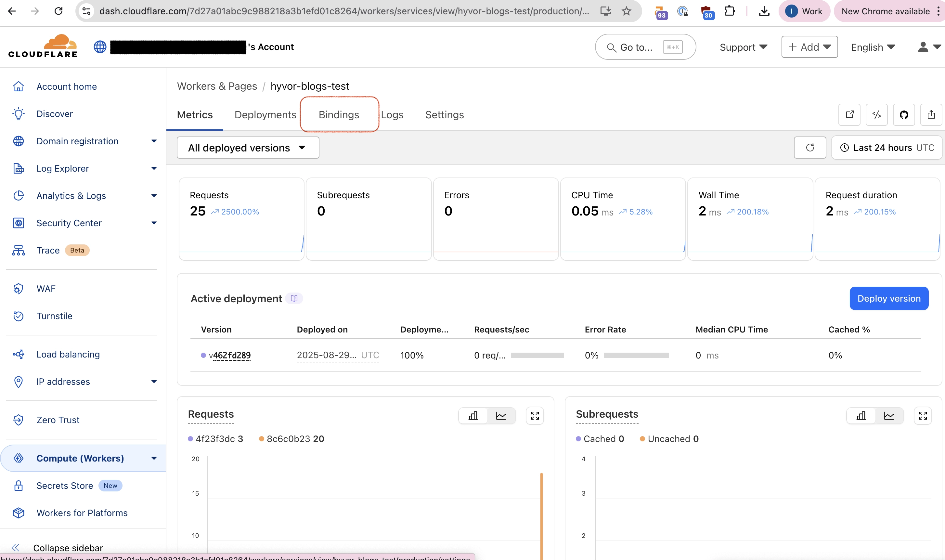Click the Active deployment docs icon
The width and height of the screenshot is (945, 560).
pos(294,298)
